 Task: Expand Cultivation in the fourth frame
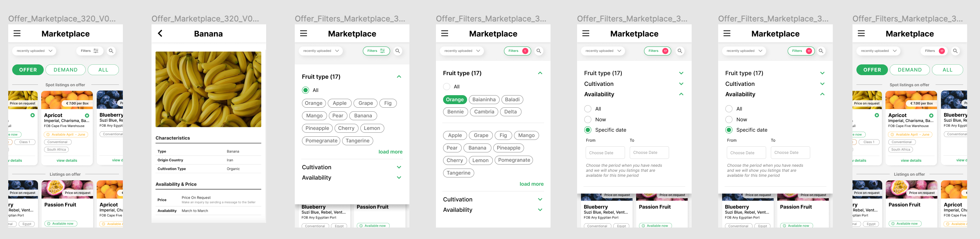pyautogui.click(x=540, y=200)
